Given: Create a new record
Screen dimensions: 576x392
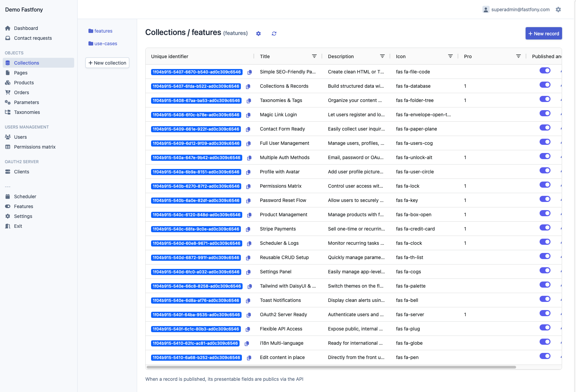Looking at the screenshot, I should point(544,34).
